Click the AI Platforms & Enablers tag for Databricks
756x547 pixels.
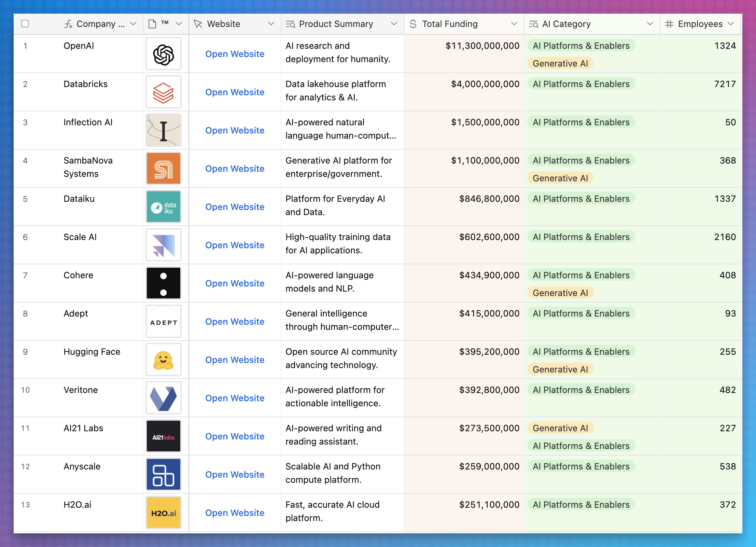(x=581, y=84)
